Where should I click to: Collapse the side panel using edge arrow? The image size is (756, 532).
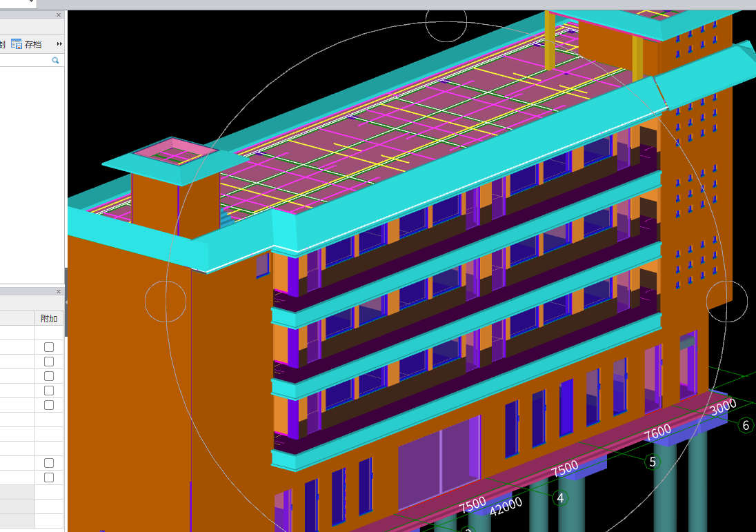click(66, 302)
